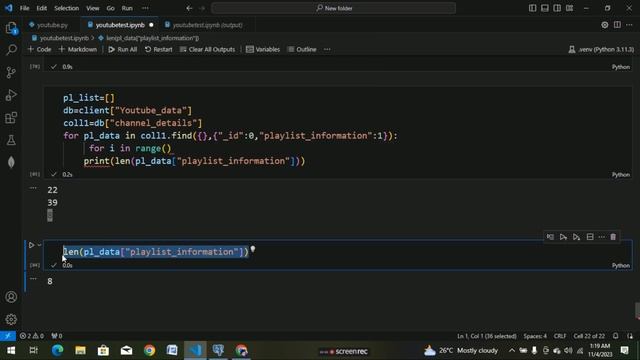Open notebook toolbar overflow ellipsis
The width and height of the screenshot is (640, 360).
327,49
